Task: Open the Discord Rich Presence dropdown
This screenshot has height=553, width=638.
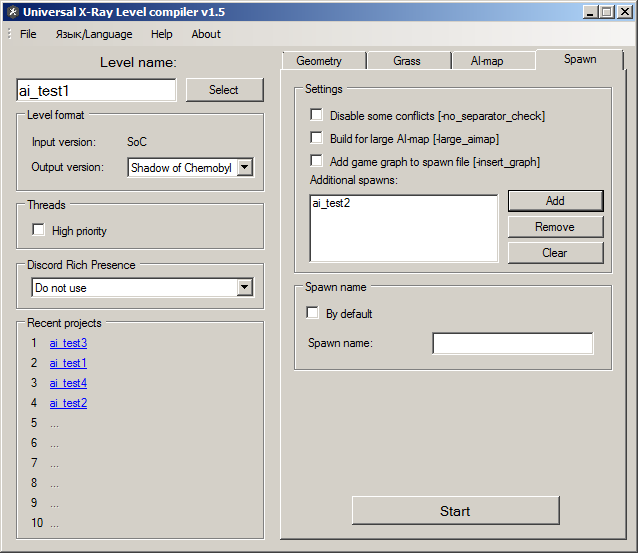Action: 245,288
